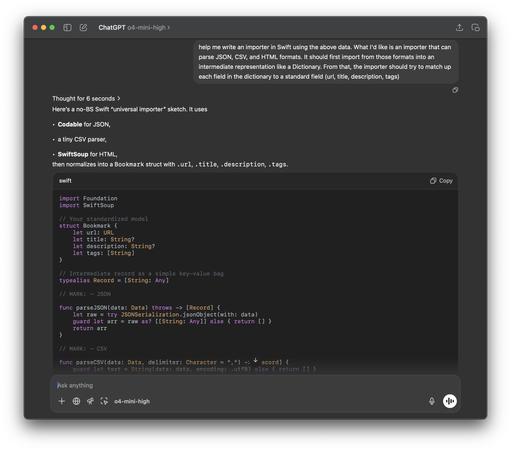
Task: Click the ChatGPT title label
Action: [x=112, y=28]
